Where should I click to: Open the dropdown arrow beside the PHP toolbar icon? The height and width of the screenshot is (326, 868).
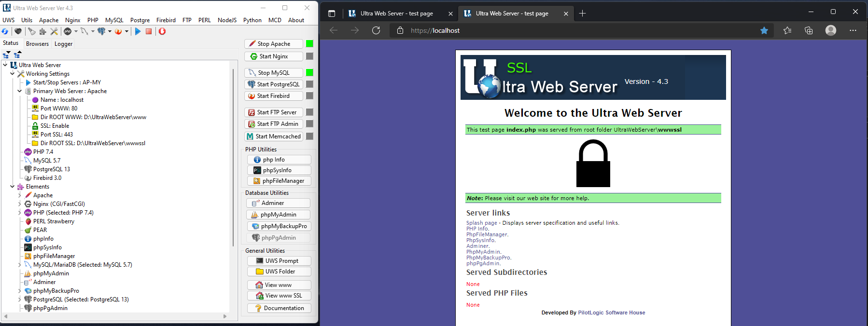click(76, 31)
